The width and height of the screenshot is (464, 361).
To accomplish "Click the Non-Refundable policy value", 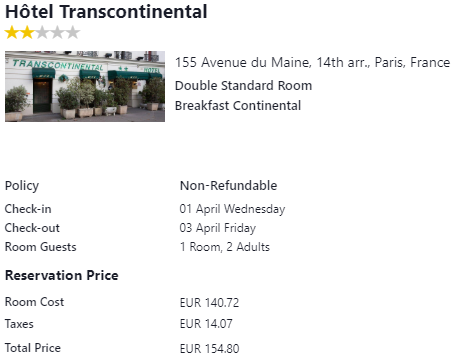I will click(x=229, y=186).
